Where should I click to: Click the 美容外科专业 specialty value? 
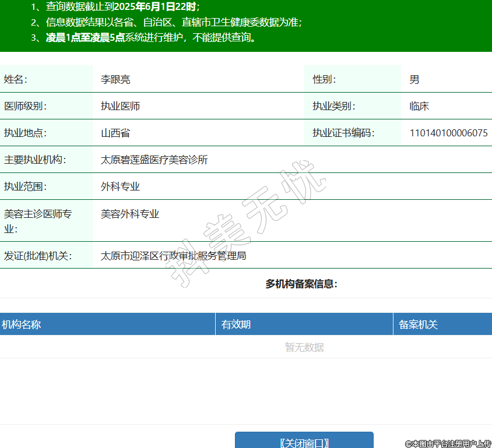130,214
